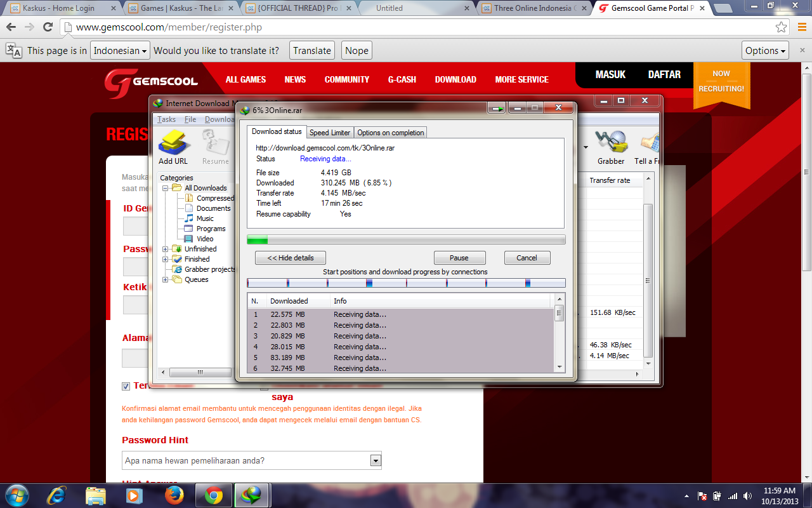This screenshot has height=508, width=812.
Task: Click the MASUK login link
Action: (610, 74)
